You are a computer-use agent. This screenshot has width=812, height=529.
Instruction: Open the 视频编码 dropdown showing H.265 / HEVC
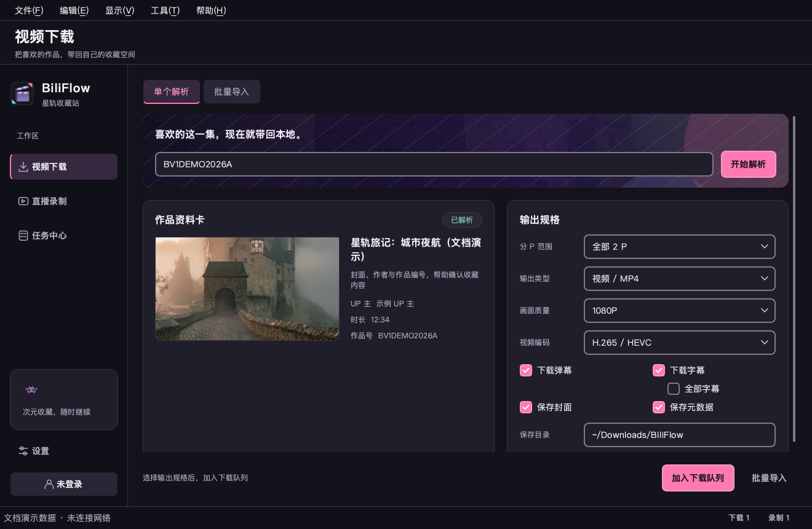[x=680, y=343]
